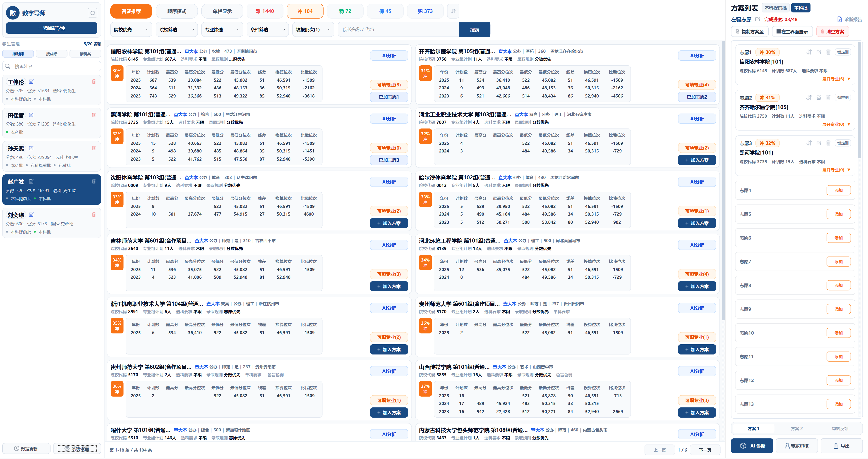Sort students 按成绩
Image resolution: width=868 pixels, height=459 pixels.
[52, 54]
